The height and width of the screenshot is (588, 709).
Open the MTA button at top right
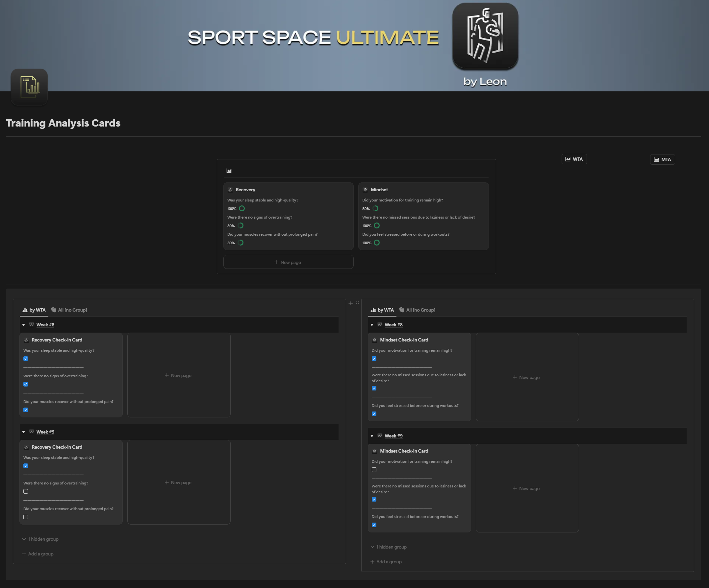(x=662, y=159)
